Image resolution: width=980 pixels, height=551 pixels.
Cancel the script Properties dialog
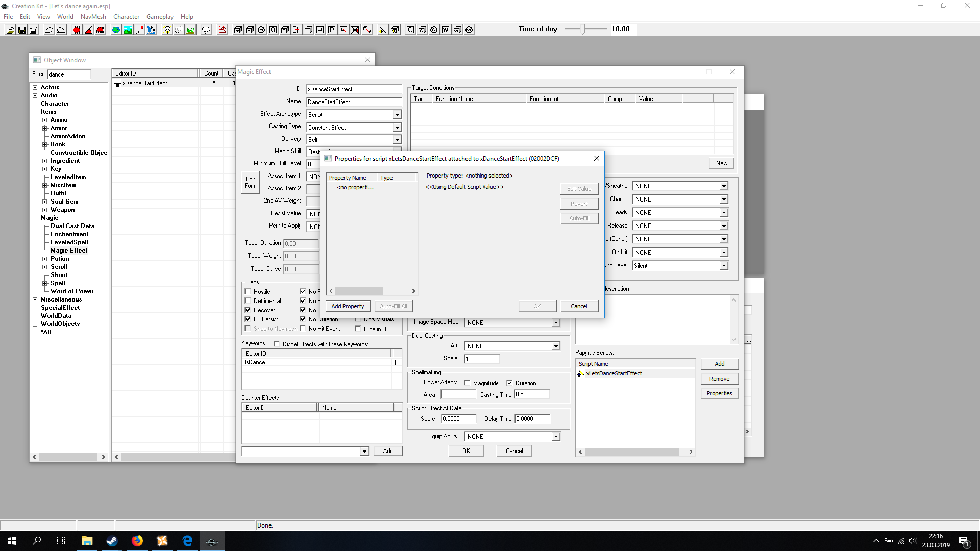[x=579, y=306]
